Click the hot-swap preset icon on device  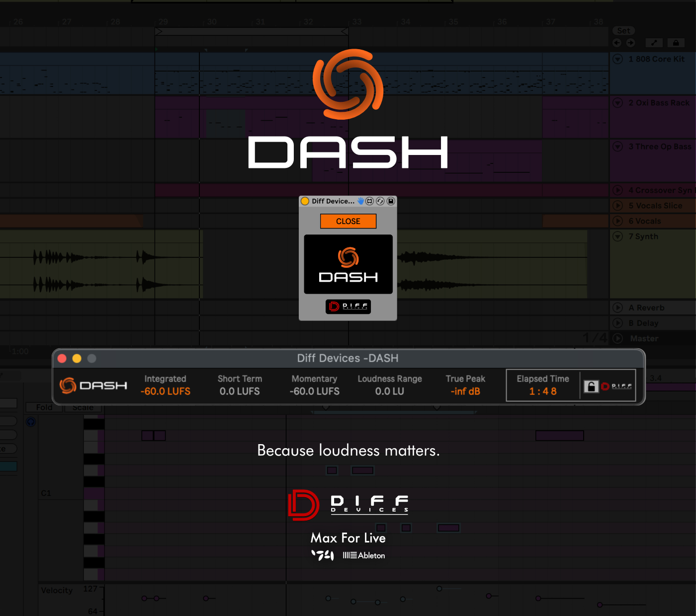tap(380, 201)
